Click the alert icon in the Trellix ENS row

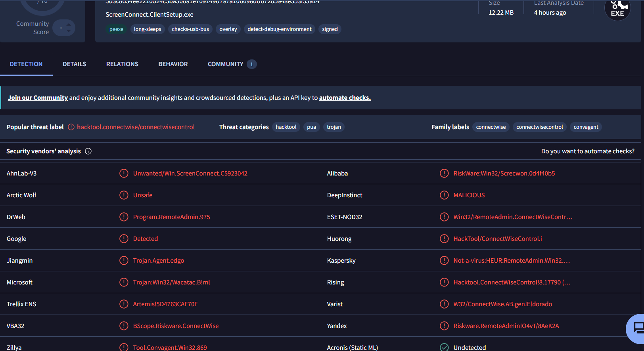point(124,304)
